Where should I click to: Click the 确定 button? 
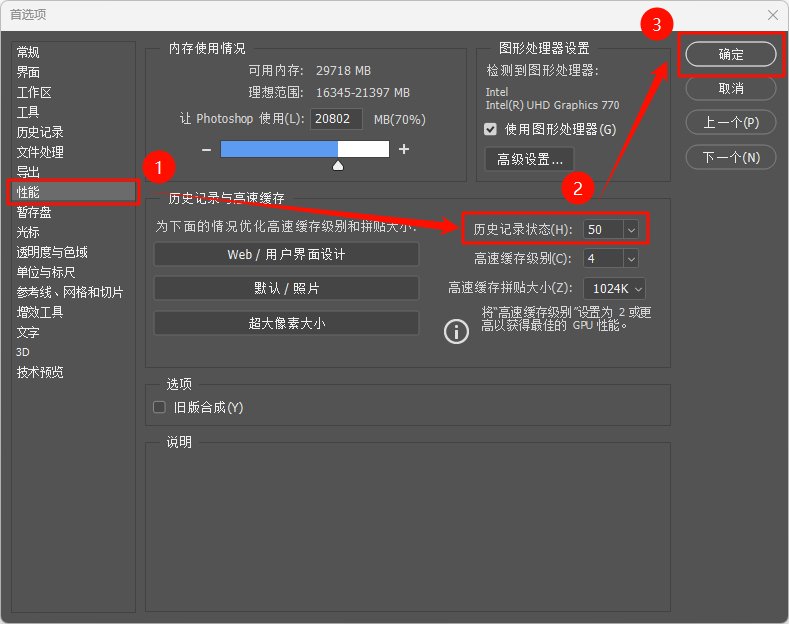point(731,54)
